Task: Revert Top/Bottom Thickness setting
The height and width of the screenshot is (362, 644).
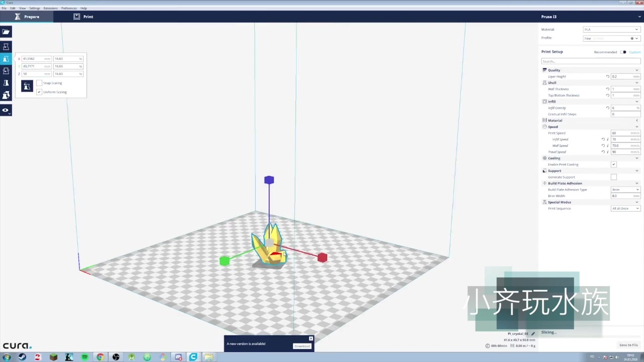Action: click(607, 95)
